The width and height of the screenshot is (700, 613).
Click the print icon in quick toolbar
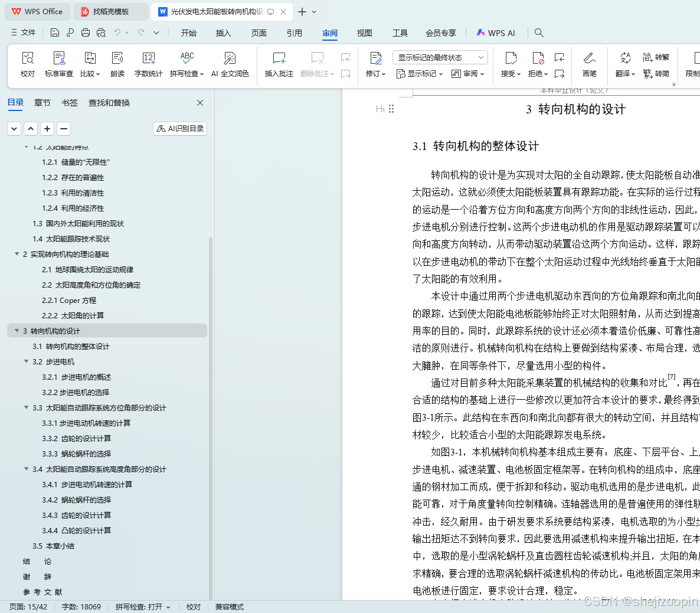[x=86, y=32]
